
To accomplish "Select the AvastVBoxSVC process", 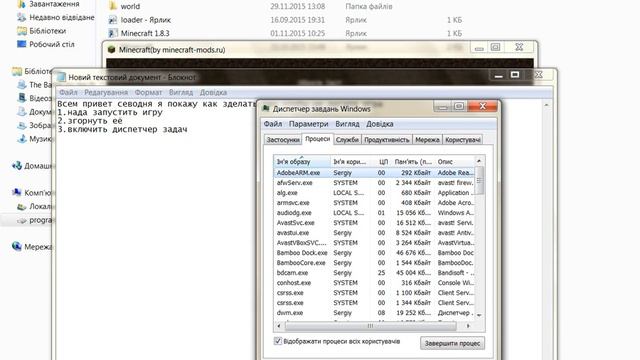I will pos(374,243).
